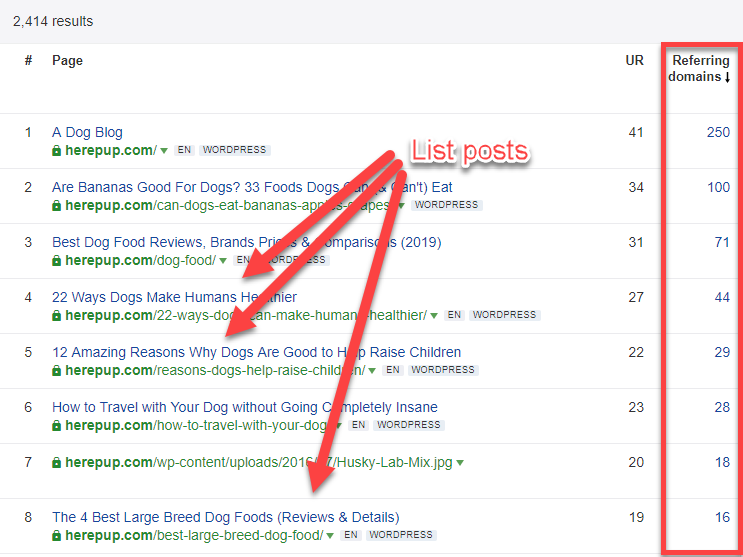Click 250 referring domains for A Dog Blog

point(717,132)
